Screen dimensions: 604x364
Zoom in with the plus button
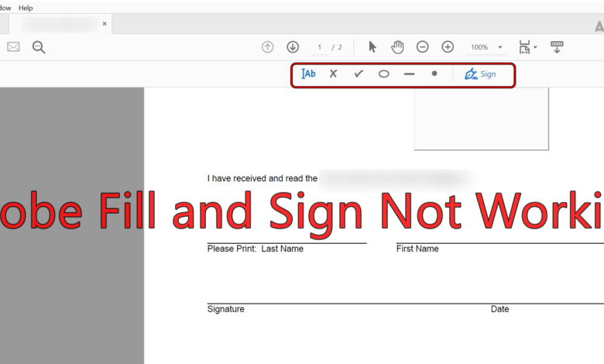click(448, 47)
